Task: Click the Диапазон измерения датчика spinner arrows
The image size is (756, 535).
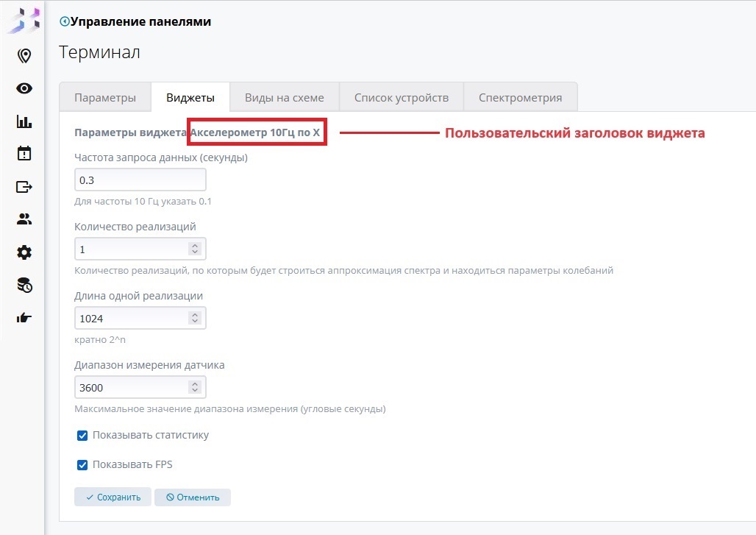Action: [194, 388]
